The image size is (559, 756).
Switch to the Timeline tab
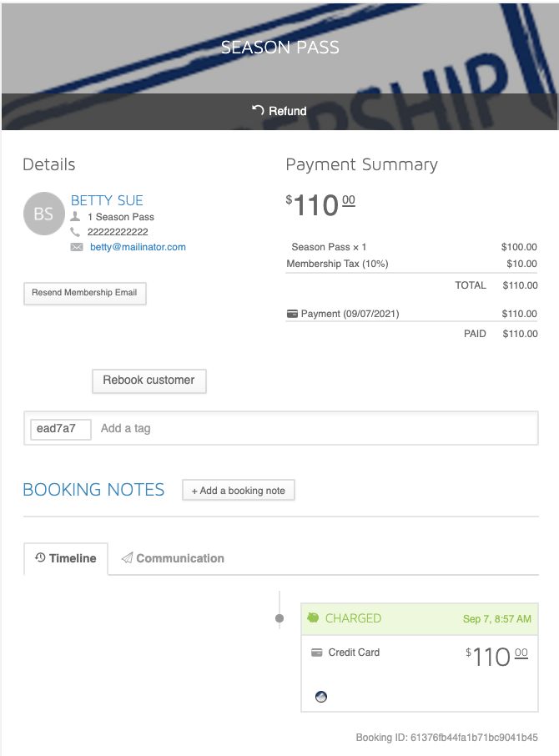point(66,558)
